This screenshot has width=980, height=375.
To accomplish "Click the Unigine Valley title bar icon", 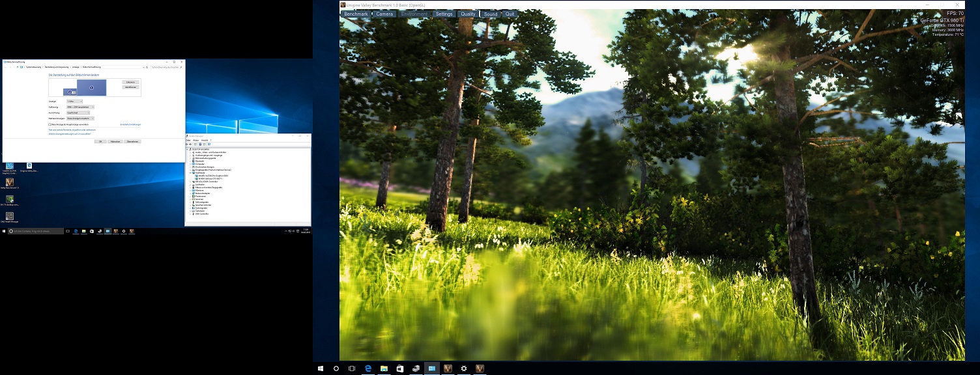I will point(343,5).
